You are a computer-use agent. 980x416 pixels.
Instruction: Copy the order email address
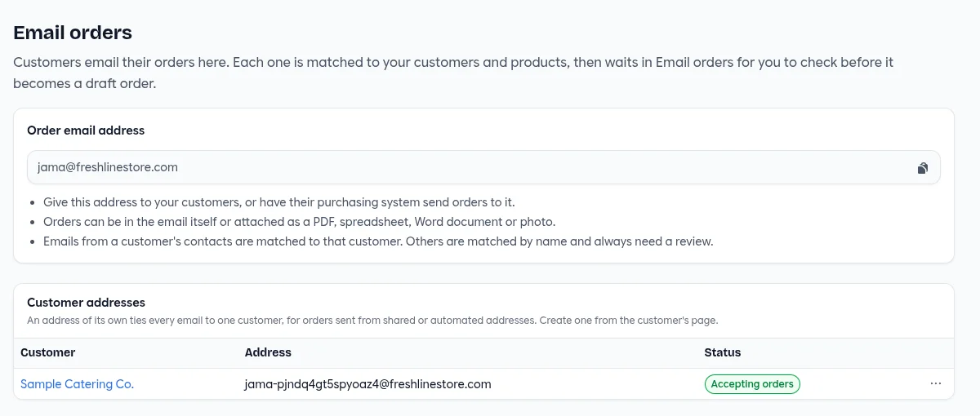pyautogui.click(x=922, y=167)
